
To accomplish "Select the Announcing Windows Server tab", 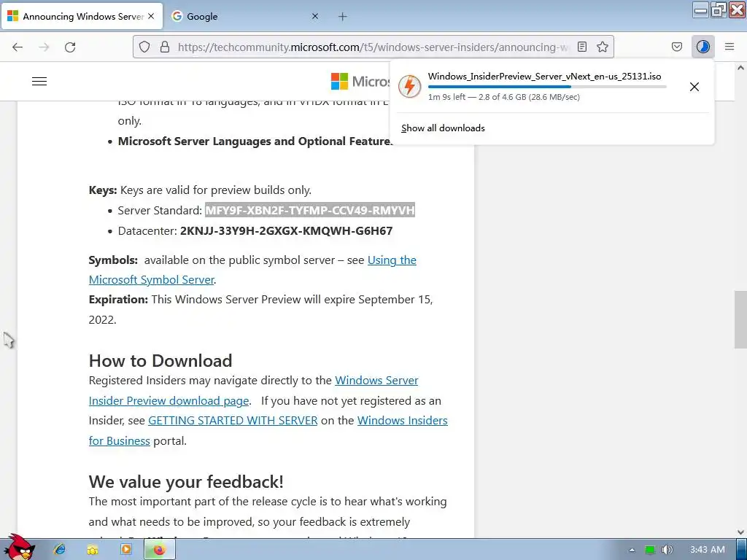I will click(82, 17).
